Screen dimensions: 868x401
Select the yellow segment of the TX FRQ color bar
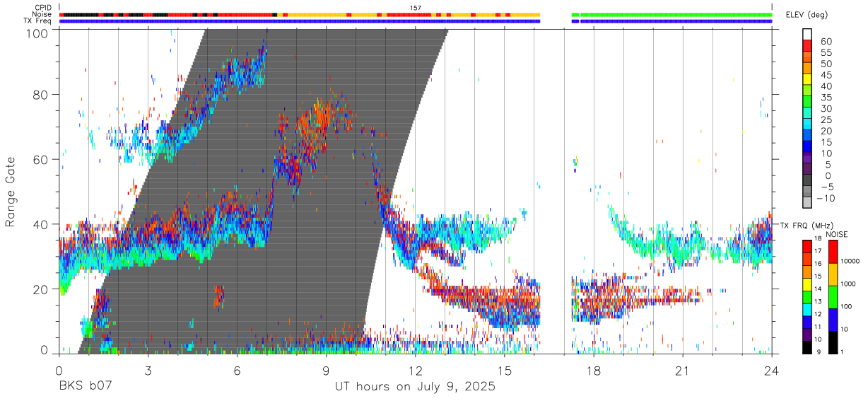point(807,284)
